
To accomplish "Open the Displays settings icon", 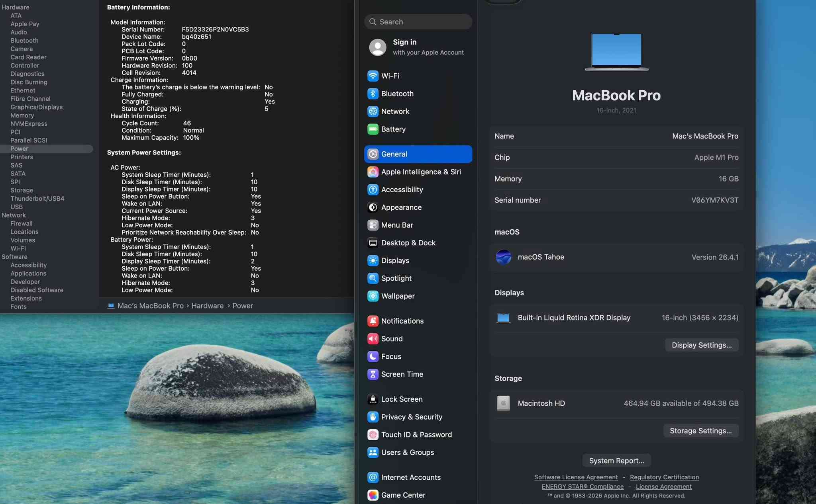I will coord(373,260).
